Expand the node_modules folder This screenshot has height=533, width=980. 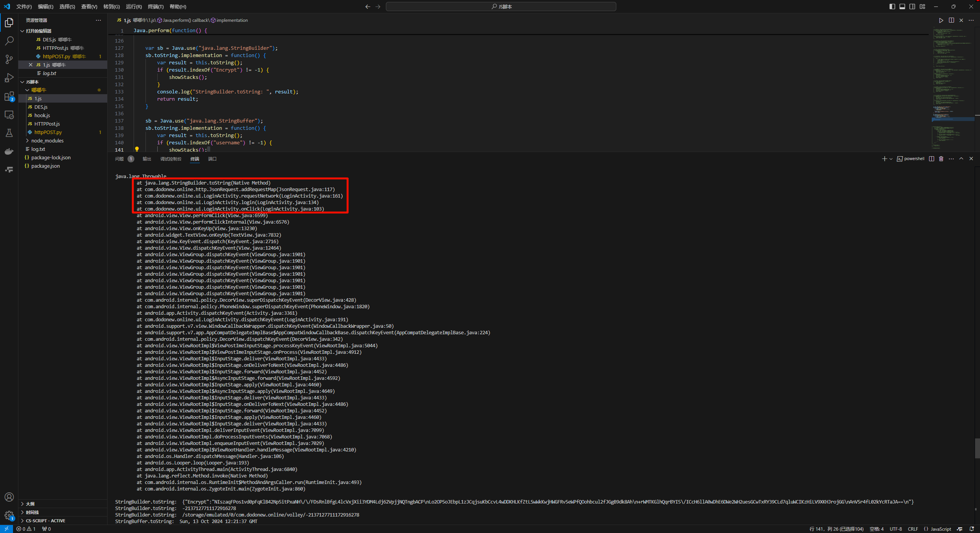pyautogui.click(x=47, y=141)
